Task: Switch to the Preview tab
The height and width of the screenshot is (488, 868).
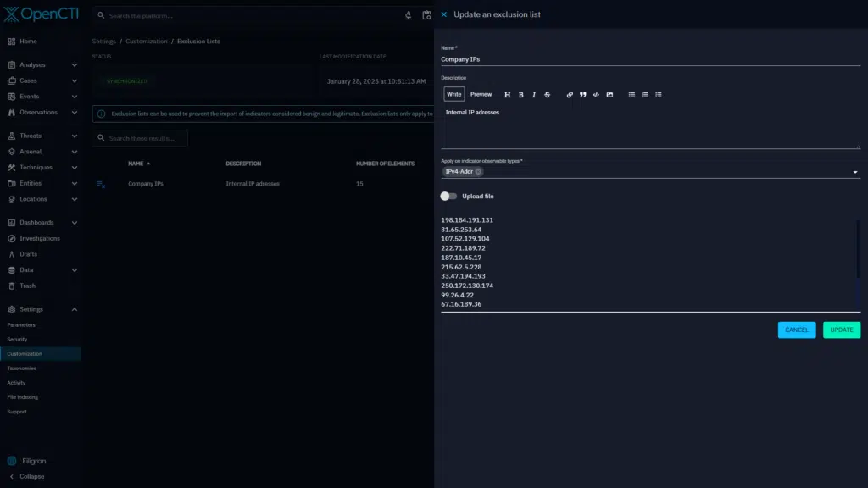Action: [481, 95]
